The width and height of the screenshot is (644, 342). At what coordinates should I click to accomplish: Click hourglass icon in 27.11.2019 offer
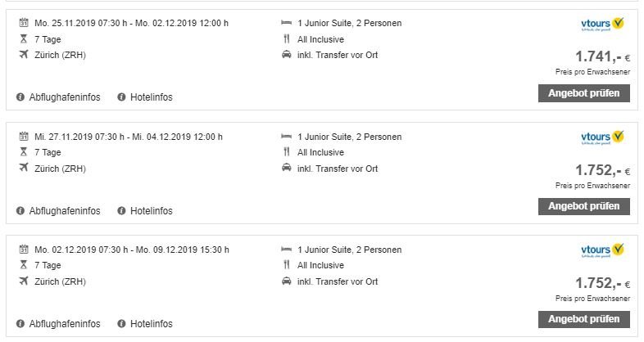pyautogui.click(x=24, y=152)
